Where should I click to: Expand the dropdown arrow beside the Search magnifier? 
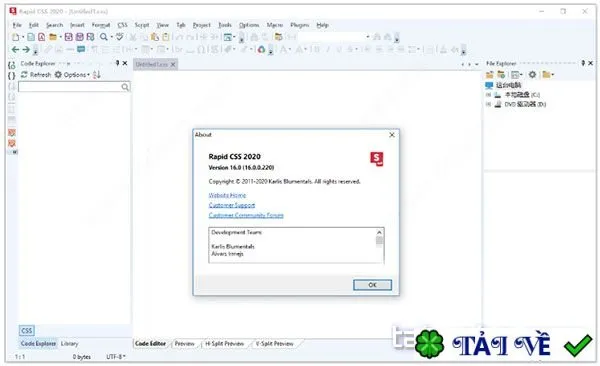click(x=111, y=37)
